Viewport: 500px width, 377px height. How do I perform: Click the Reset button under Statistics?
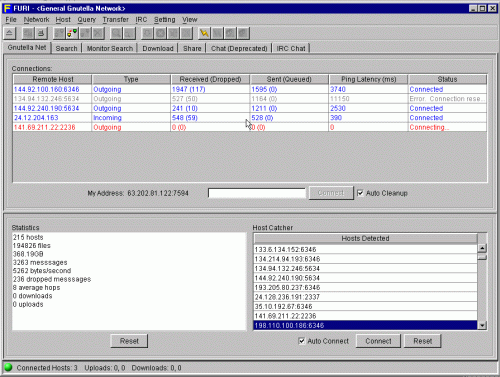[129, 341]
